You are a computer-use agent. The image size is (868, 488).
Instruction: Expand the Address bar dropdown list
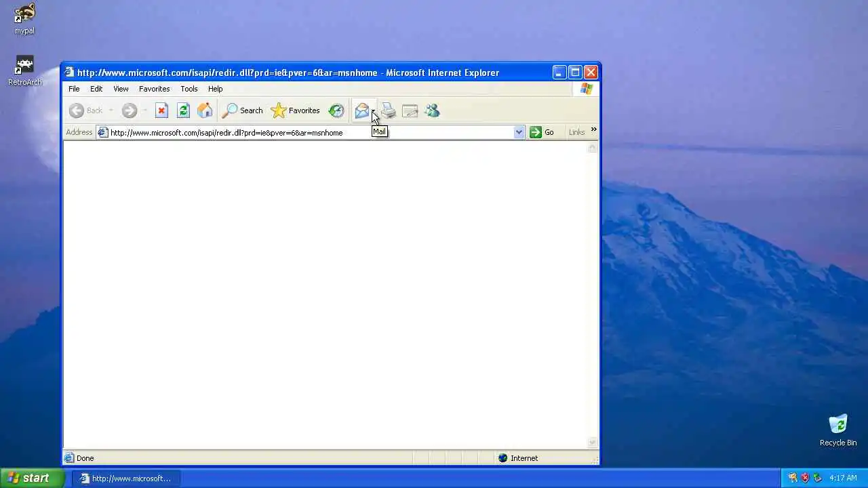click(x=519, y=132)
